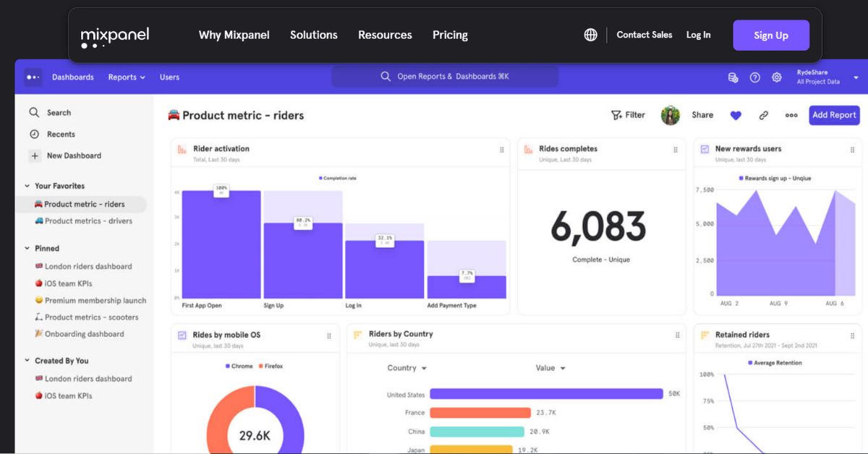Screen dimensions: 868x454
Task: Click the Log In link
Action: coord(698,35)
